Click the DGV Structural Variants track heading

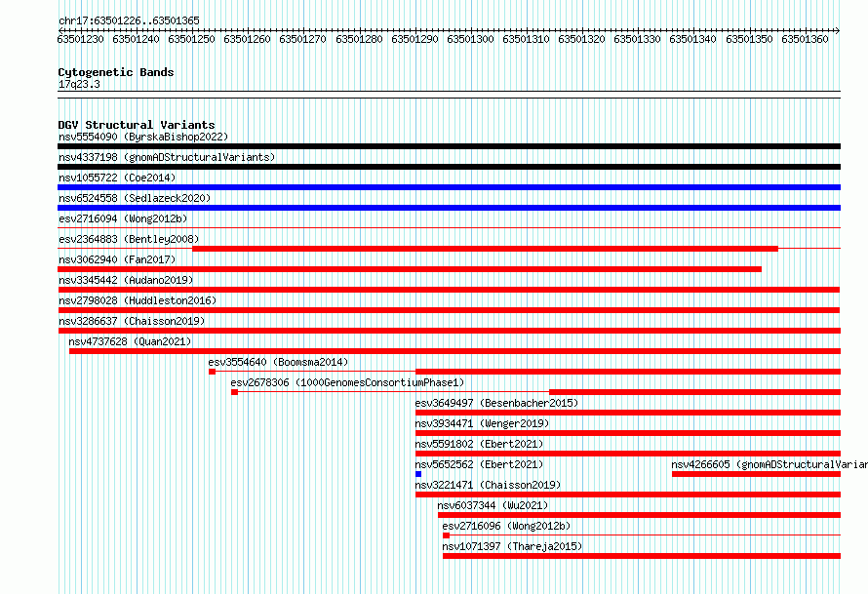(137, 125)
